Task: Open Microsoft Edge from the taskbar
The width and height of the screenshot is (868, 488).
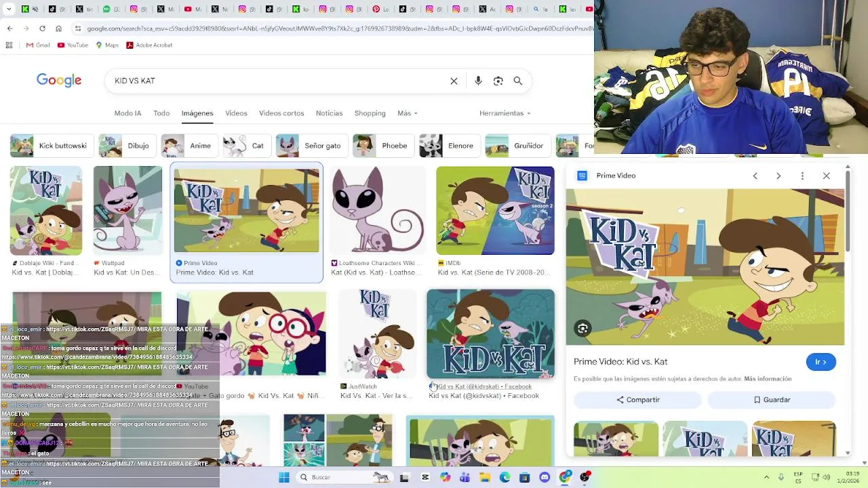Action: 505,477
